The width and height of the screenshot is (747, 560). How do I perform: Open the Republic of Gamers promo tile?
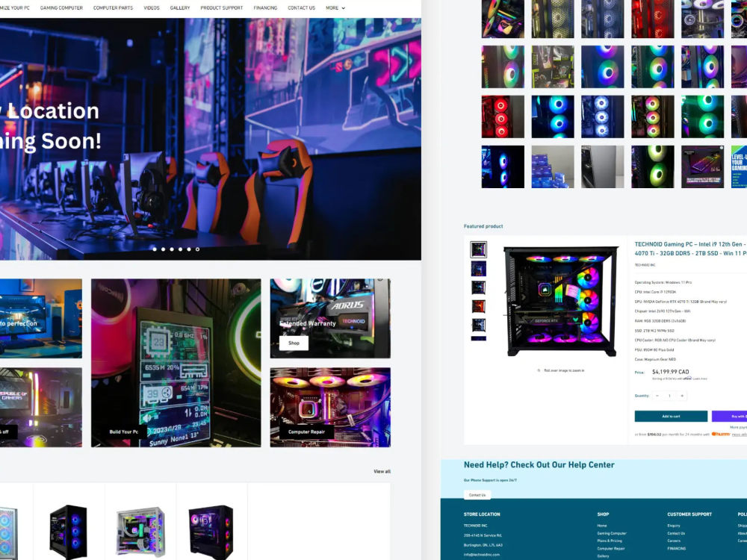tap(41, 407)
